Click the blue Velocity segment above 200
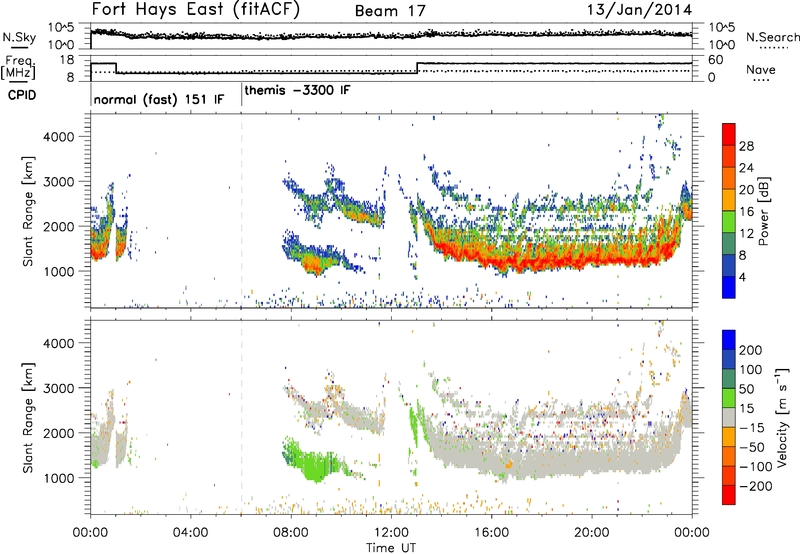 click(729, 340)
